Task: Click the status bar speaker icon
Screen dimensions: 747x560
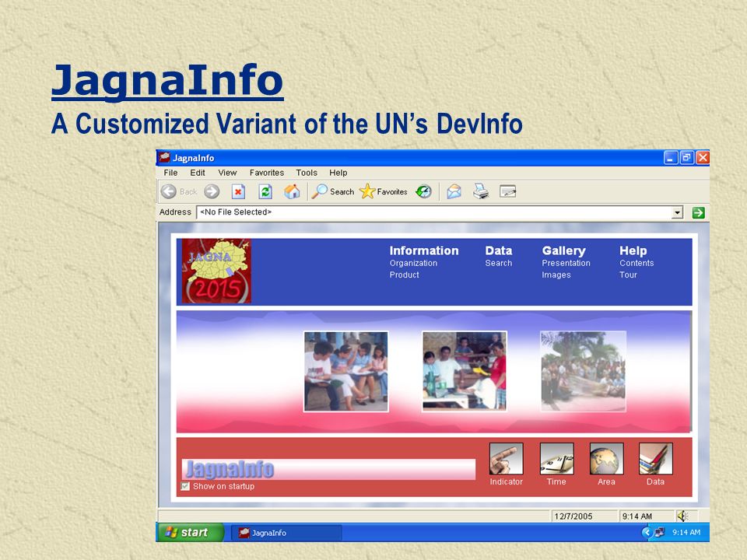Action: [682, 516]
